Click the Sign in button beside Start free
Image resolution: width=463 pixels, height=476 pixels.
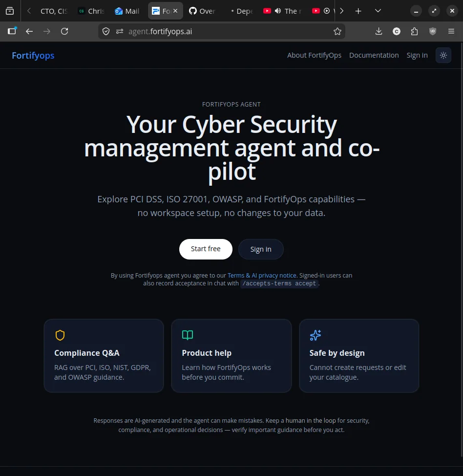[x=261, y=249]
